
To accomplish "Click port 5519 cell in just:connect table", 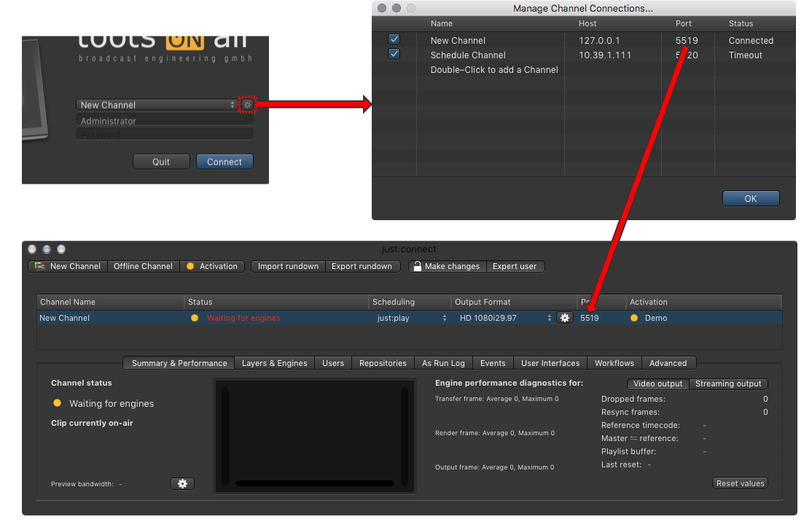I will [x=590, y=318].
